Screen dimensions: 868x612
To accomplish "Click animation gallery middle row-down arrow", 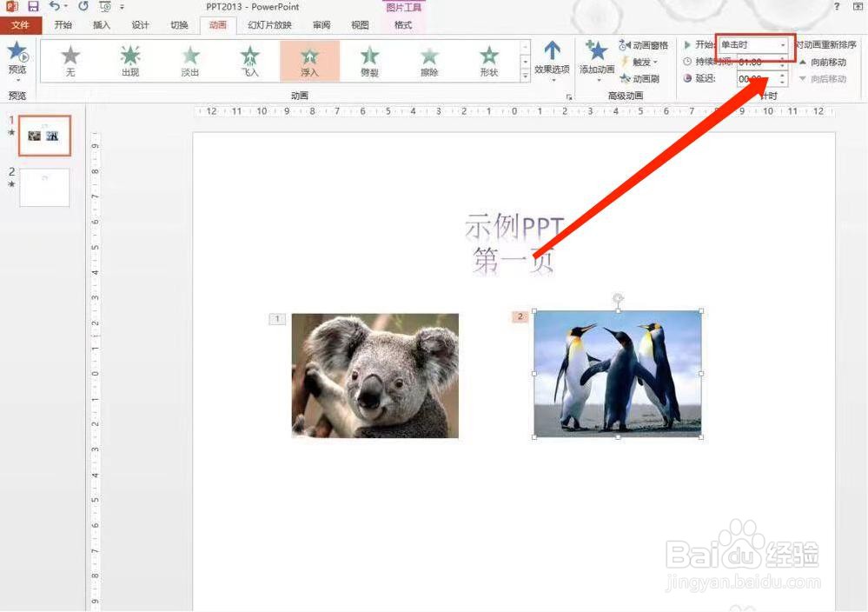I will pyautogui.click(x=526, y=62).
